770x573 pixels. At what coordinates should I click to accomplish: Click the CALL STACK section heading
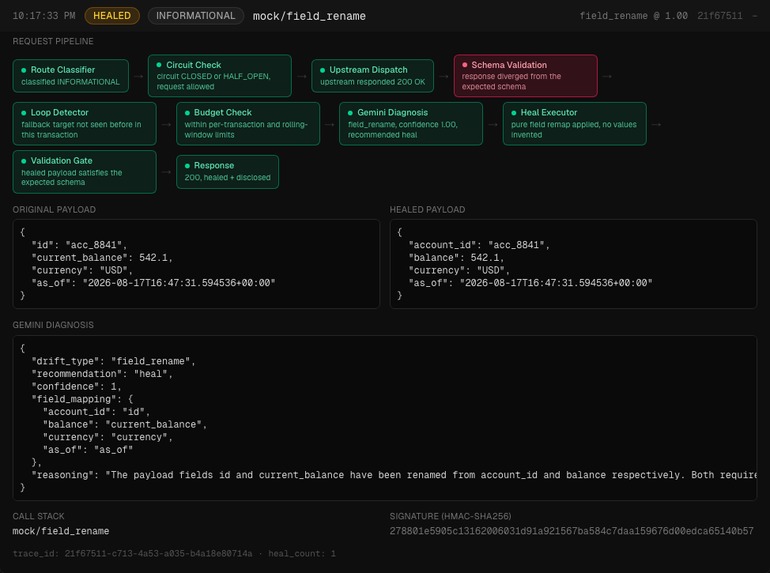[38, 516]
